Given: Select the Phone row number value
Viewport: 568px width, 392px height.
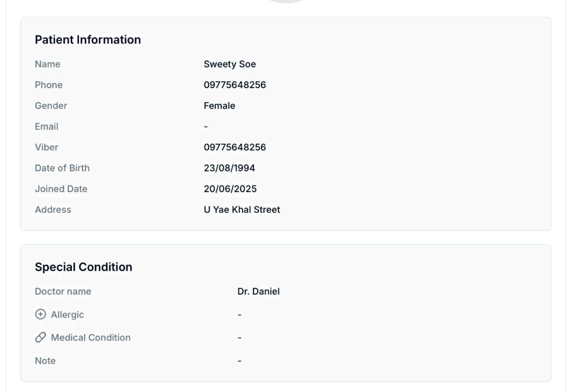Looking at the screenshot, I should point(235,85).
